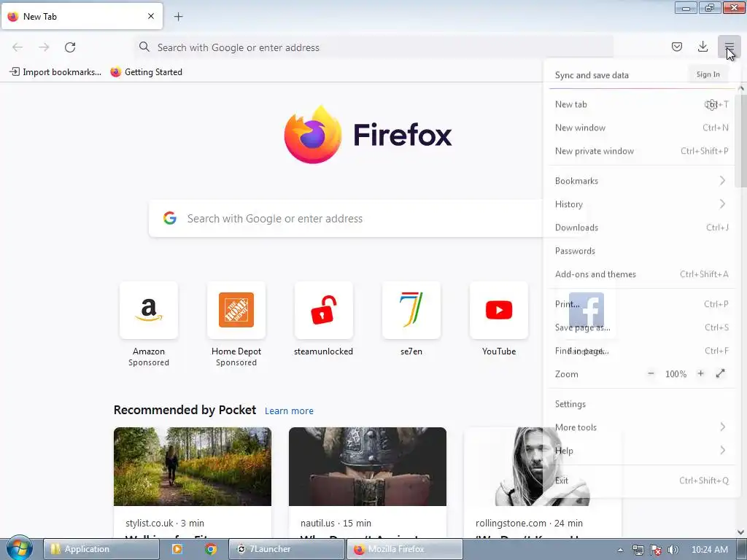
Task: Click Sync and save data label
Action: (592, 75)
